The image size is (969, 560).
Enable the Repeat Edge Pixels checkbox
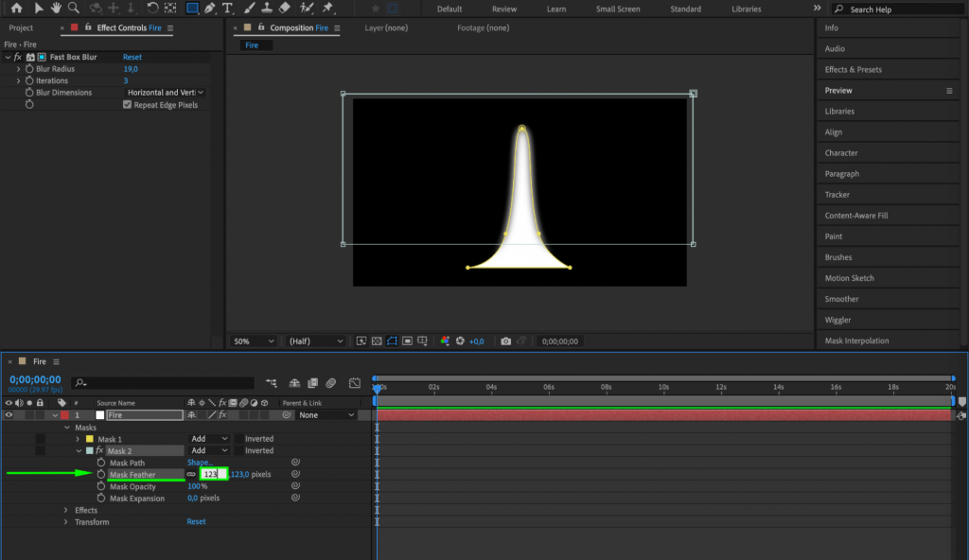pos(128,104)
